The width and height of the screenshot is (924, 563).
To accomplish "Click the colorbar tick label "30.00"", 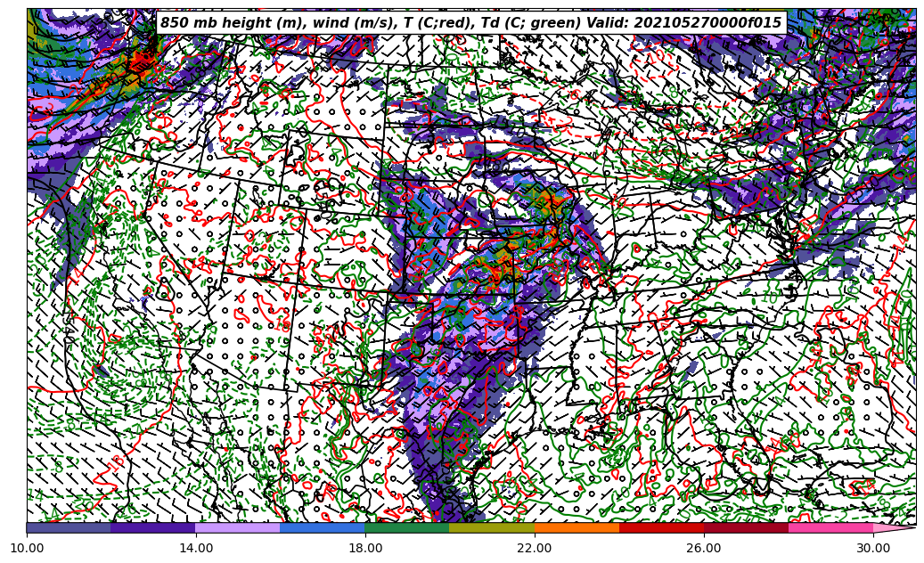I will (872, 548).
